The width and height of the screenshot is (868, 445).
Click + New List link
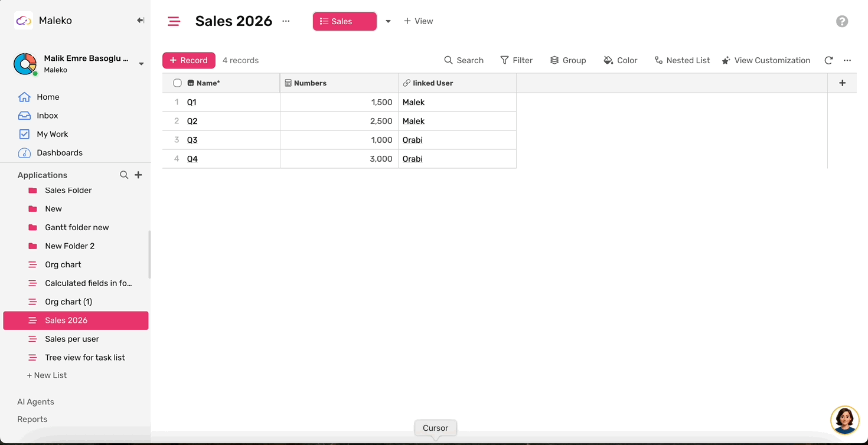click(47, 375)
